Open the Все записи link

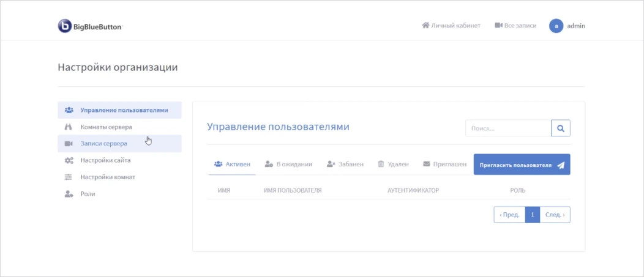click(515, 26)
